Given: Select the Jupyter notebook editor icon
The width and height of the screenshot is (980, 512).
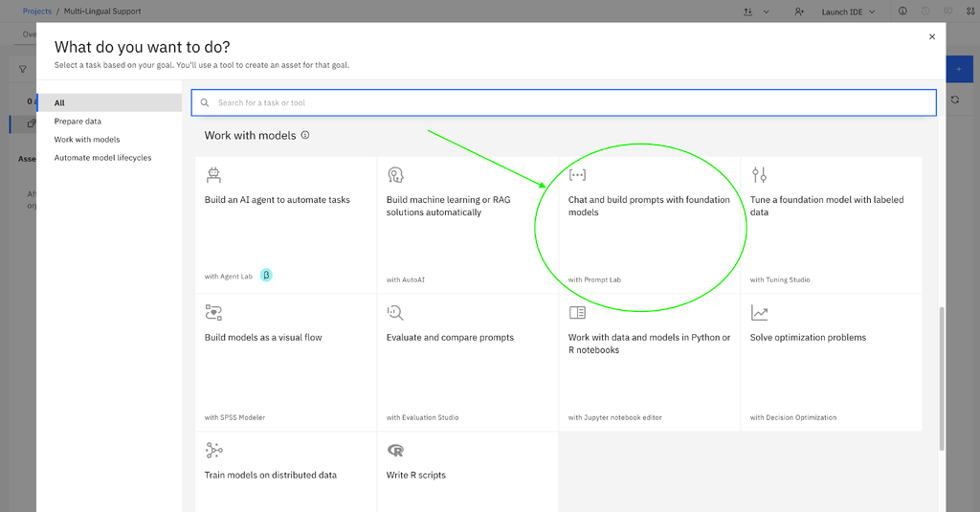Looking at the screenshot, I should tap(577, 313).
